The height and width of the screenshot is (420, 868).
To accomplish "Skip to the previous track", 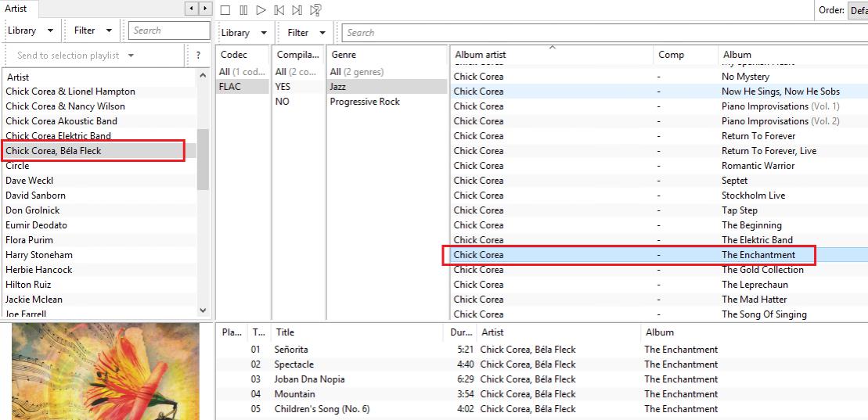I will tap(279, 10).
